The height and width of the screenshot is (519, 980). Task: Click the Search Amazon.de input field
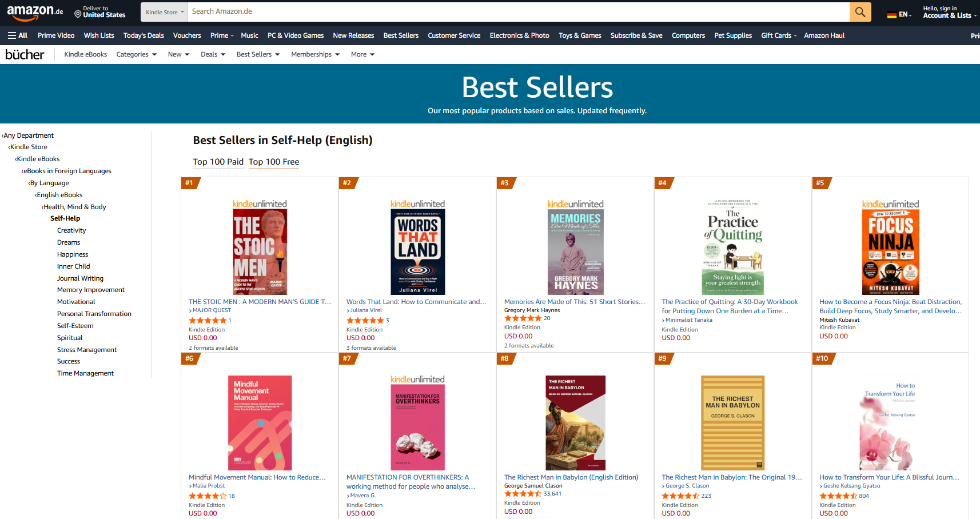[x=519, y=12]
